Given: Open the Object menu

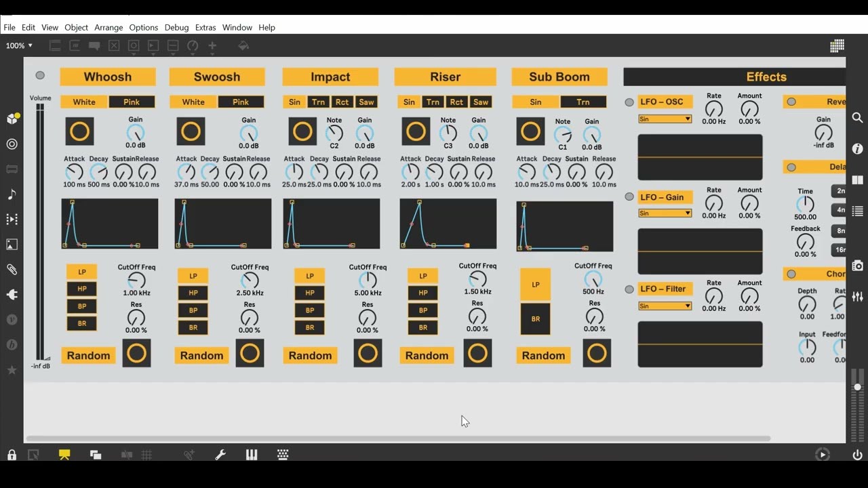Looking at the screenshot, I should click(x=77, y=27).
